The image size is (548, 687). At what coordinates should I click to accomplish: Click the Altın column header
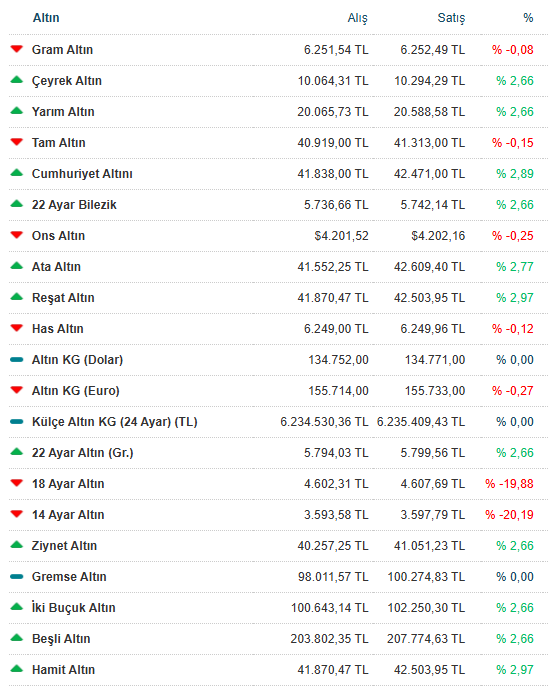tap(46, 18)
